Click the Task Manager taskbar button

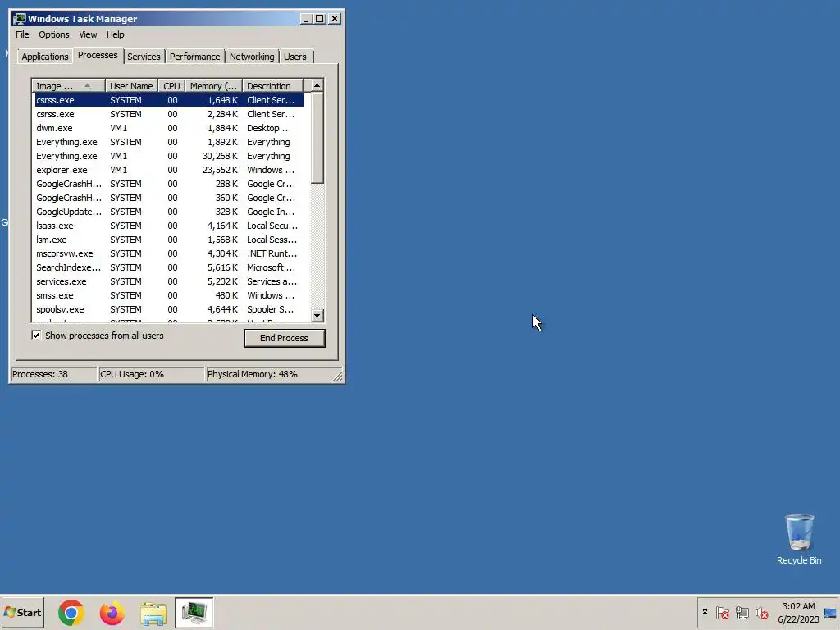coord(194,612)
